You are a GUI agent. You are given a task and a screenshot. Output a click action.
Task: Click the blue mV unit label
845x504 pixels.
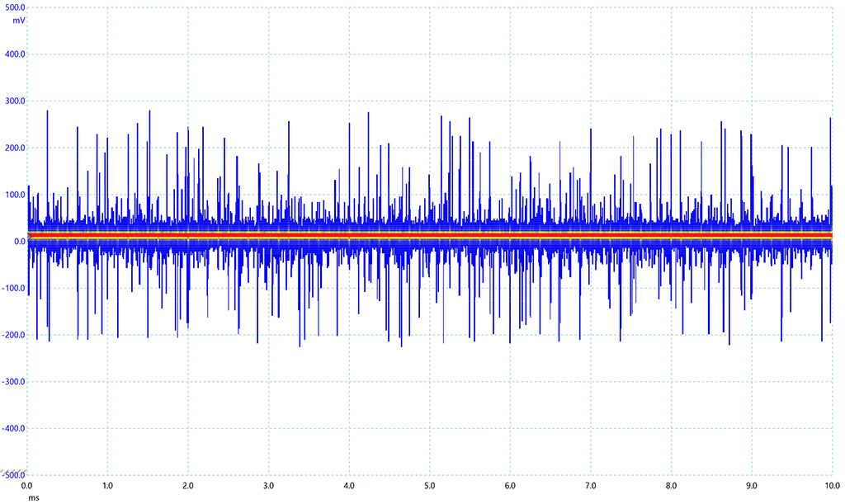[20, 21]
